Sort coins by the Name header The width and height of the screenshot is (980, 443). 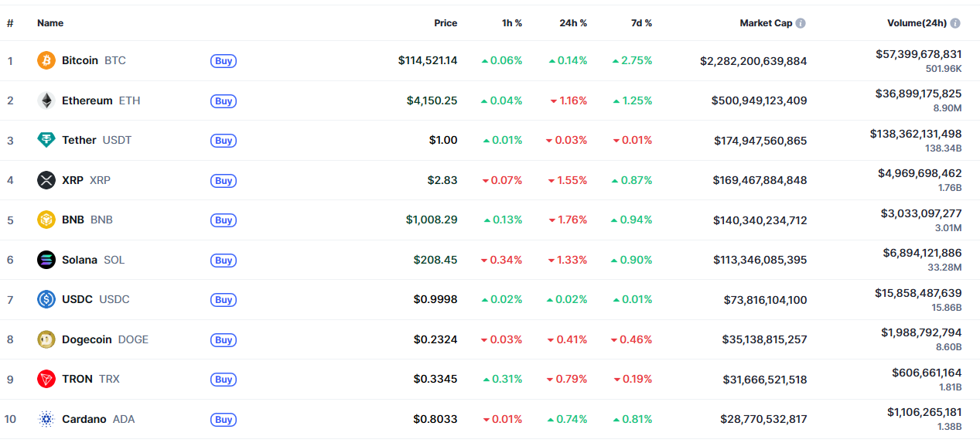tap(50, 23)
